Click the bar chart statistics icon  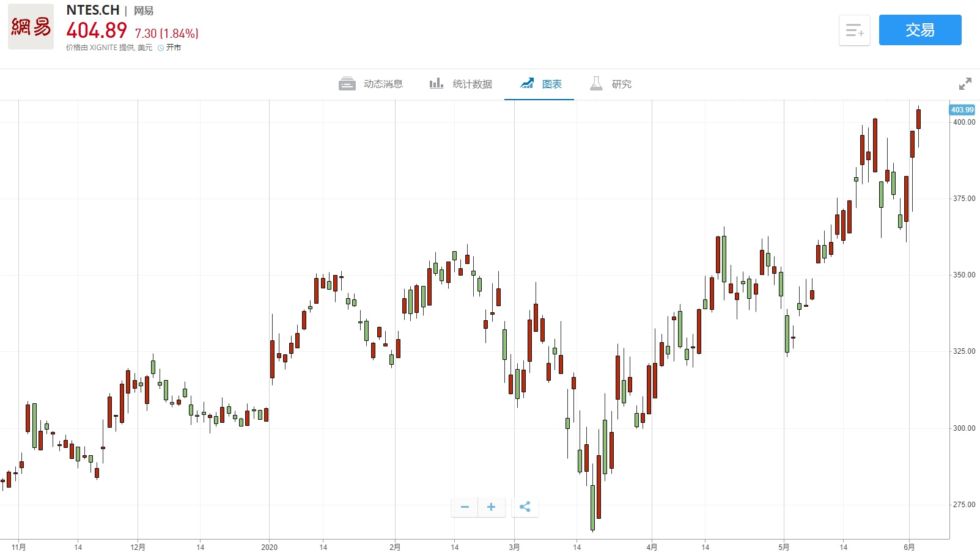click(x=436, y=84)
